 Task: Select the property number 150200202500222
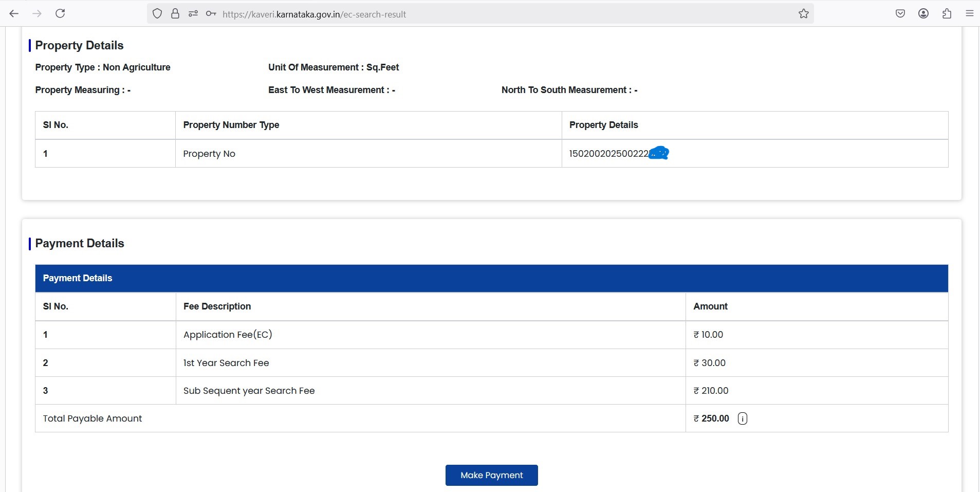(609, 154)
